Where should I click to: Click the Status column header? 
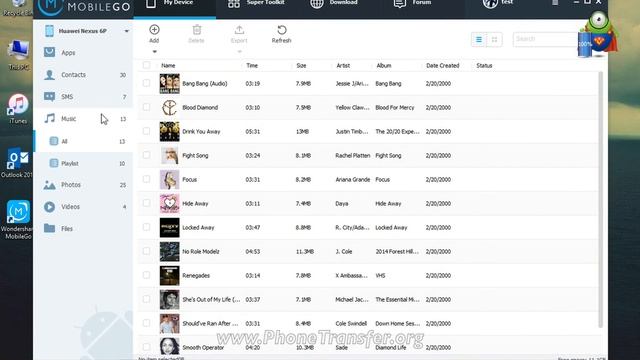pyautogui.click(x=484, y=65)
